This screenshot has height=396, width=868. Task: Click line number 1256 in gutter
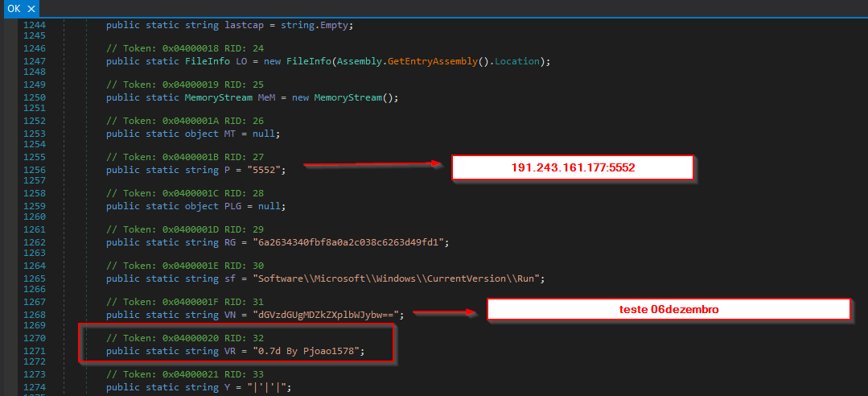pos(35,170)
